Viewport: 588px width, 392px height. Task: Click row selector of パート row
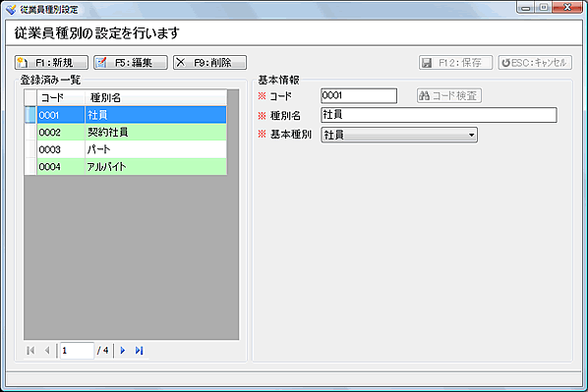point(30,149)
